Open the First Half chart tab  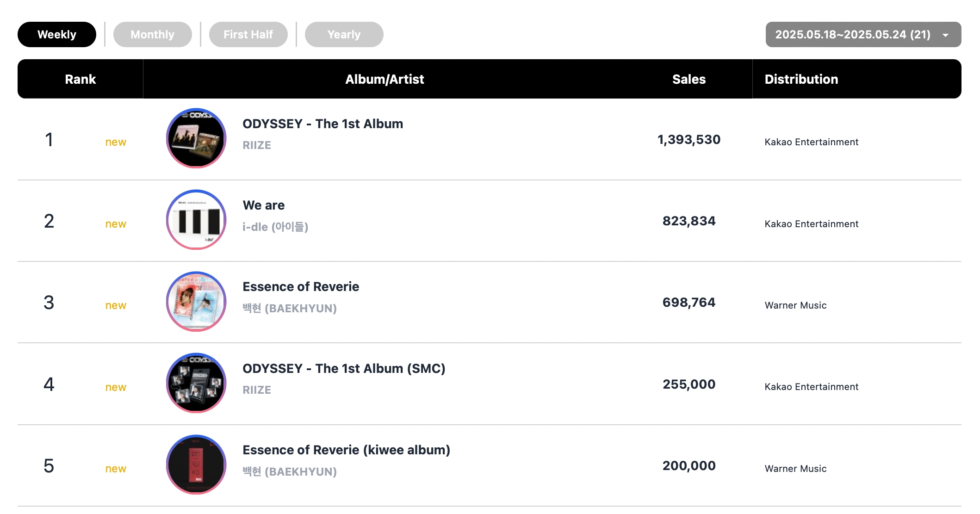[x=248, y=35]
